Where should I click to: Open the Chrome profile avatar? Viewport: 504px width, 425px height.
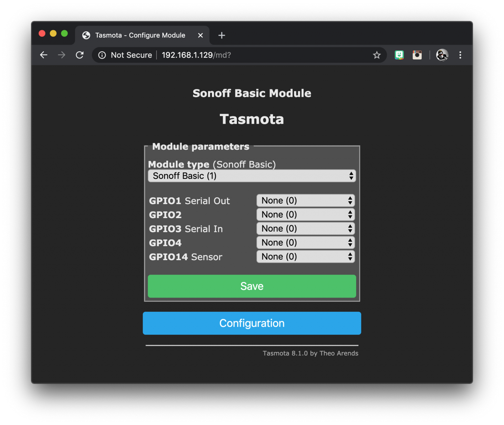(442, 55)
